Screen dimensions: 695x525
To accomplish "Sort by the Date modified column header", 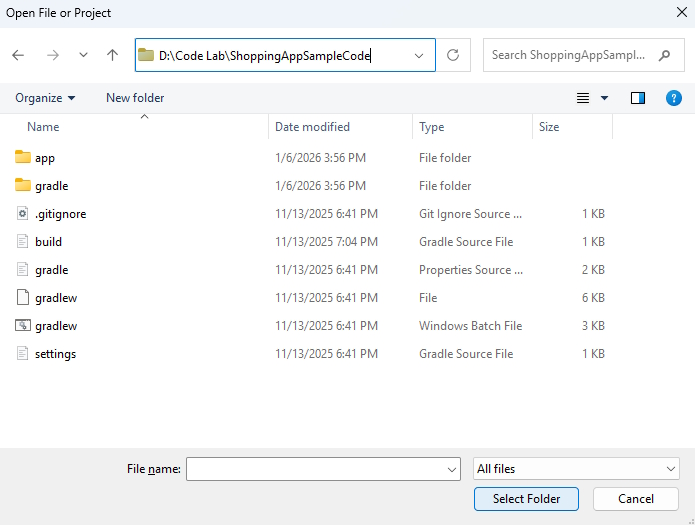I will pyautogui.click(x=312, y=127).
